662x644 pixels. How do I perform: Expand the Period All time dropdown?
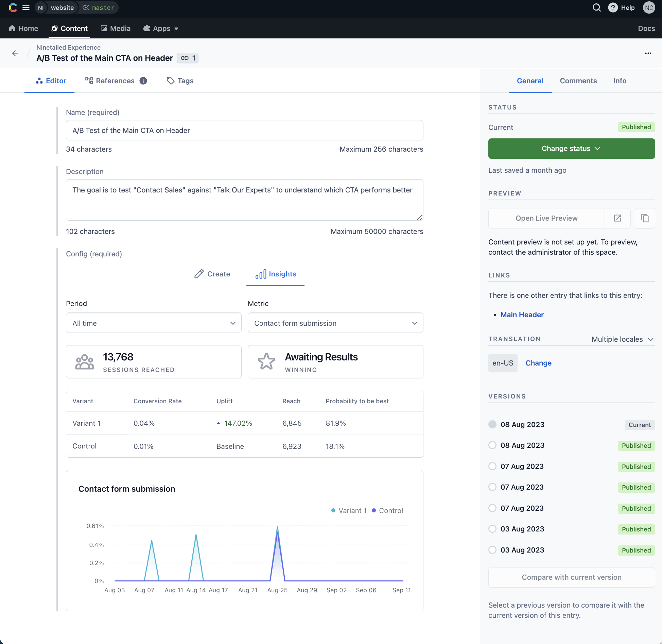point(154,323)
